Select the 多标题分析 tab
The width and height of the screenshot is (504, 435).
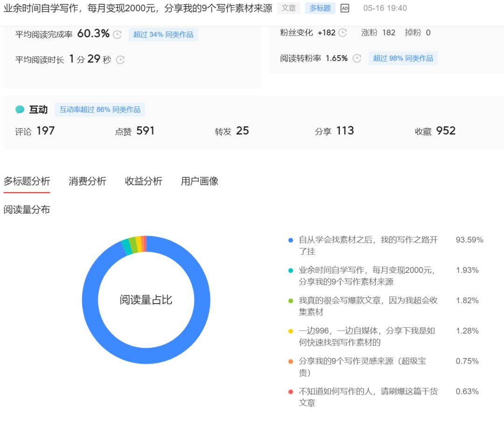[27, 181]
